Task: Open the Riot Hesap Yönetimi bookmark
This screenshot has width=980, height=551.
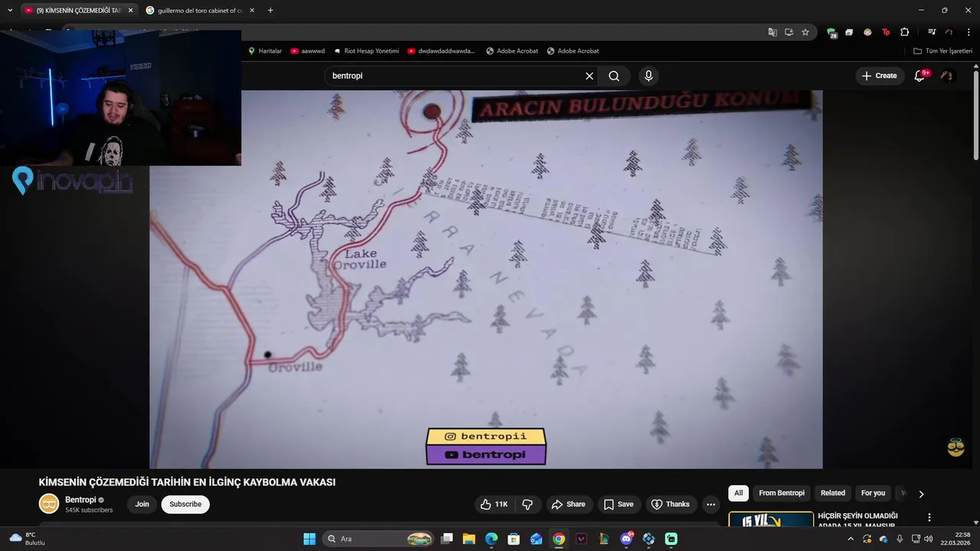Action: (366, 51)
